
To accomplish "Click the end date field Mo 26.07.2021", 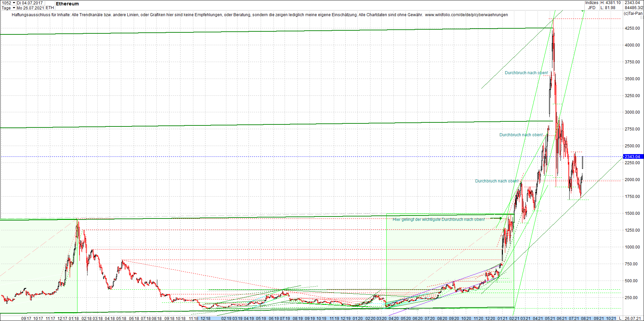I will tap(30, 8).
